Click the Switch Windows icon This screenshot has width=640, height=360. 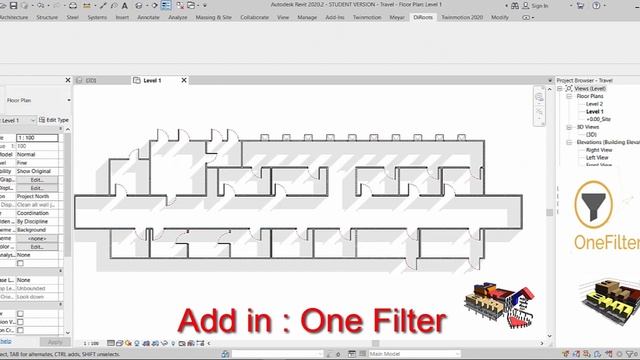click(x=191, y=6)
